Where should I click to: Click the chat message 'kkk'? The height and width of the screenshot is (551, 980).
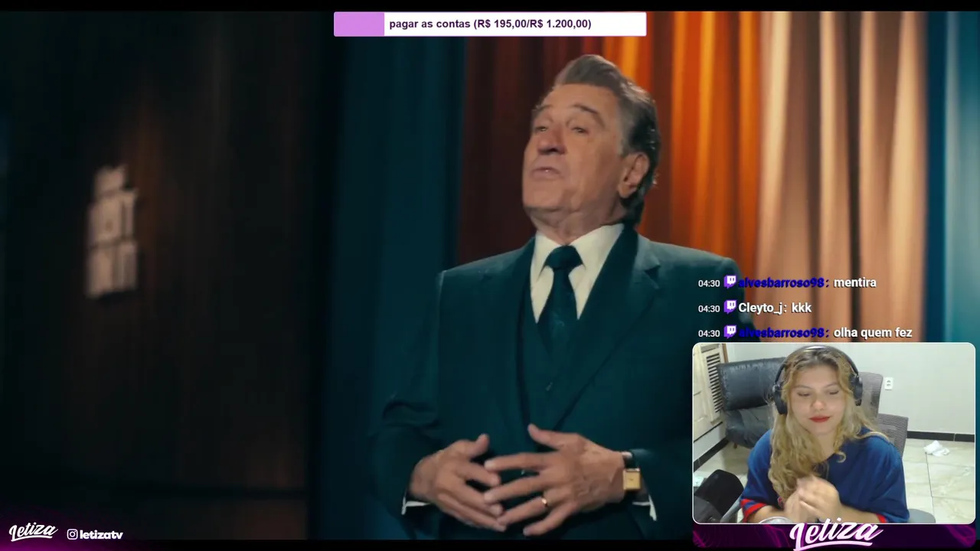click(x=802, y=308)
